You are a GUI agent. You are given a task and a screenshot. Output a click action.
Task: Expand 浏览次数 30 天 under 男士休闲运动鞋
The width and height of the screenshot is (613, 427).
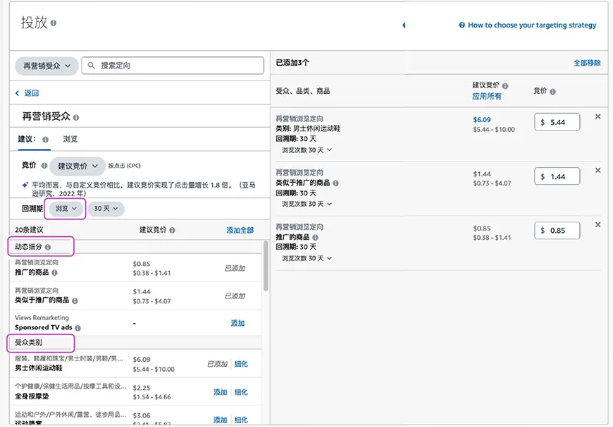pos(305,150)
